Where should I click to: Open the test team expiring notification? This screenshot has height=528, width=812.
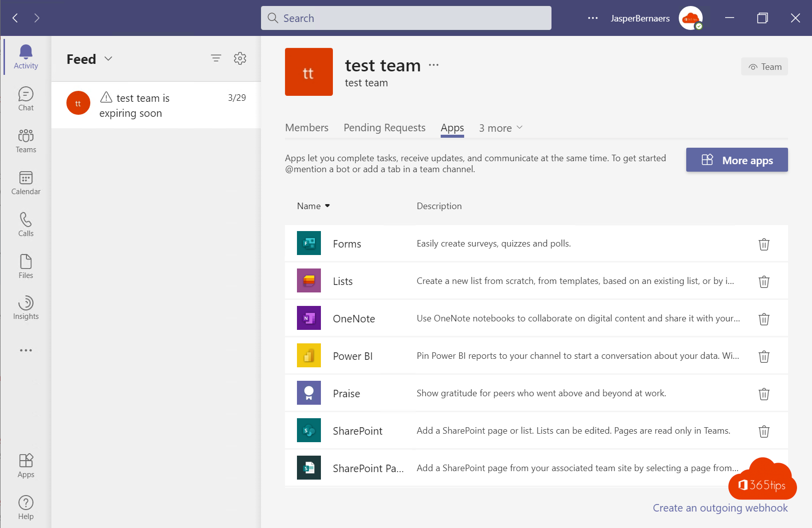(156, 105)
